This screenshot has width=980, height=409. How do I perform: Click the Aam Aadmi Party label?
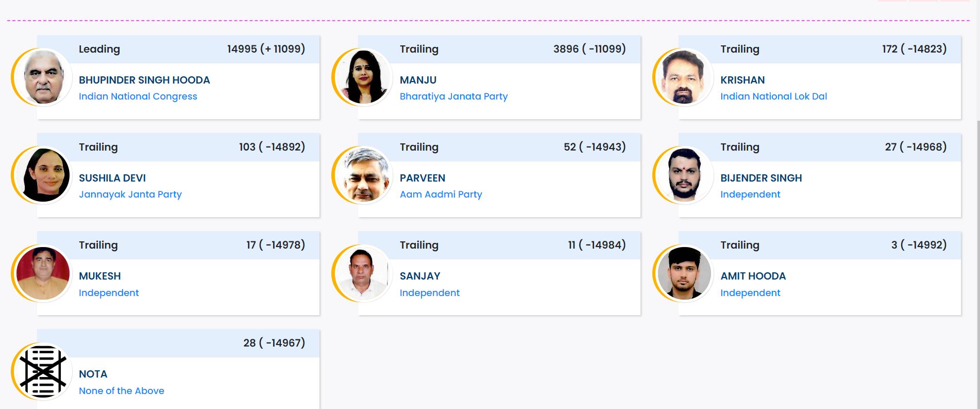(x=441, y=194)
